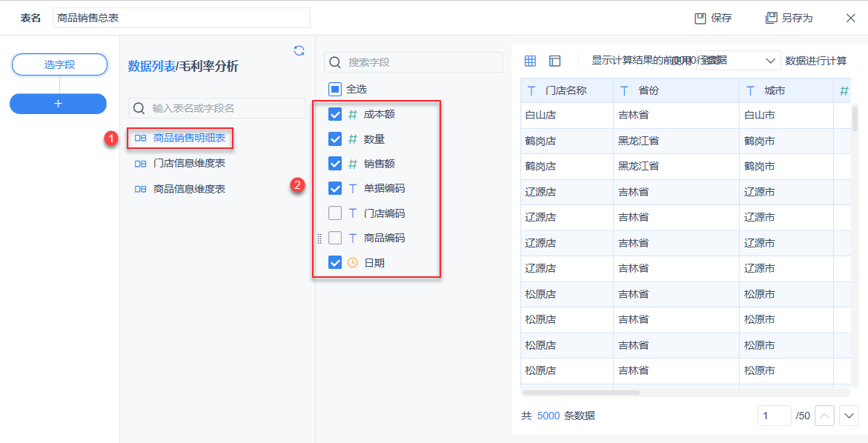Click the drag handle beside 商品编码
Image resolution: width=868 pixels, height=443 pixels.
319,239
